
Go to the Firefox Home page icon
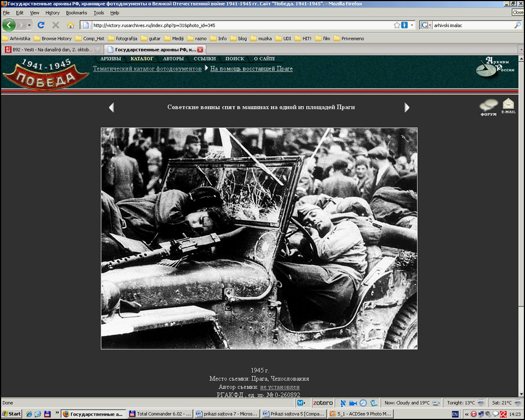(71, 25)
